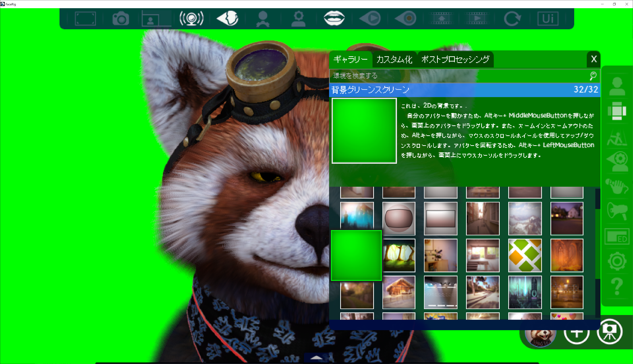
Task: Select the green orange diamond pattern thumbnail
Action: [x=525, y=255]
